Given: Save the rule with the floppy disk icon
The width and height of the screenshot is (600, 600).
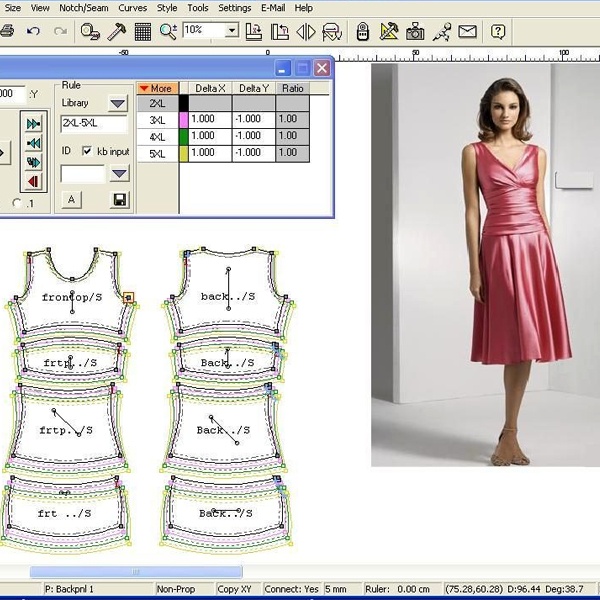Looking at the screenshot, I should tap(119, 200).
